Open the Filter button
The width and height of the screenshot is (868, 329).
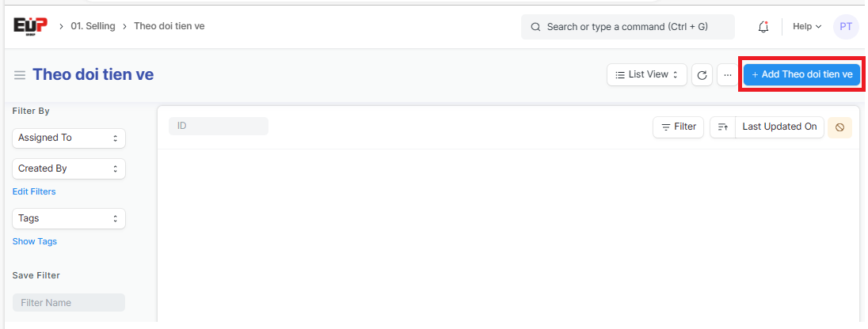click(678, 127)
